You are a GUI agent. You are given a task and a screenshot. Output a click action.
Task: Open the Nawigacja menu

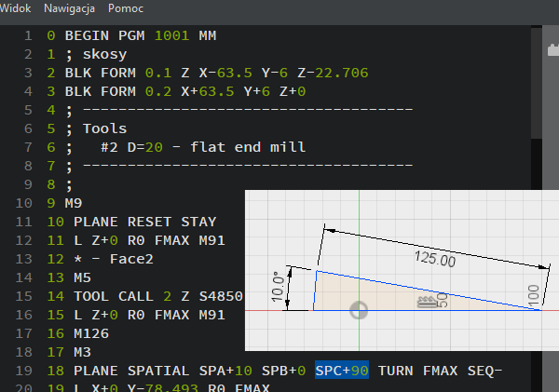pos(69,8)
